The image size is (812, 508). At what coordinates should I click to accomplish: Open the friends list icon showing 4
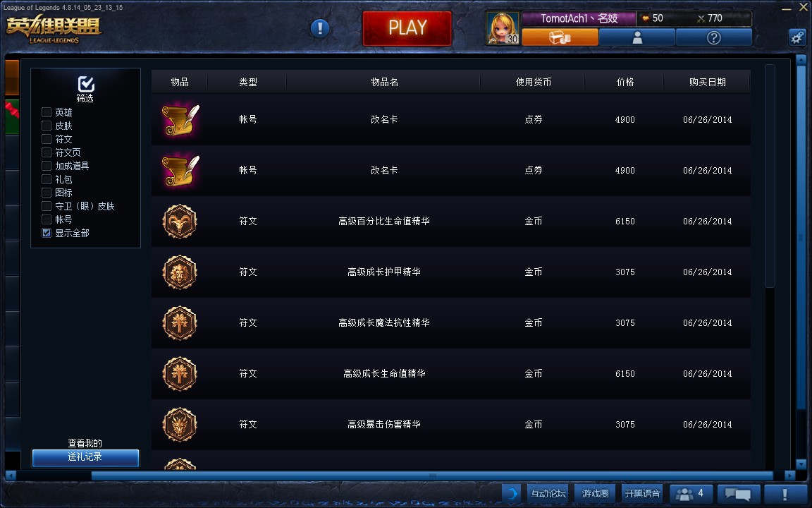click(x=691, y=493)
